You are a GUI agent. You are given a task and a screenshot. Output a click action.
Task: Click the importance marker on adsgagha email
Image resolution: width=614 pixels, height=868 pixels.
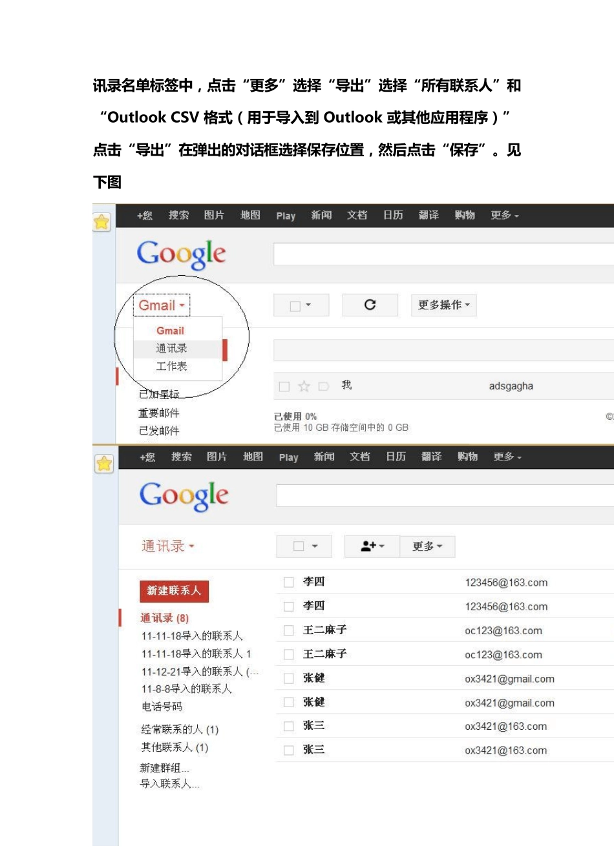pyautogui.click(x=324, y=386)
